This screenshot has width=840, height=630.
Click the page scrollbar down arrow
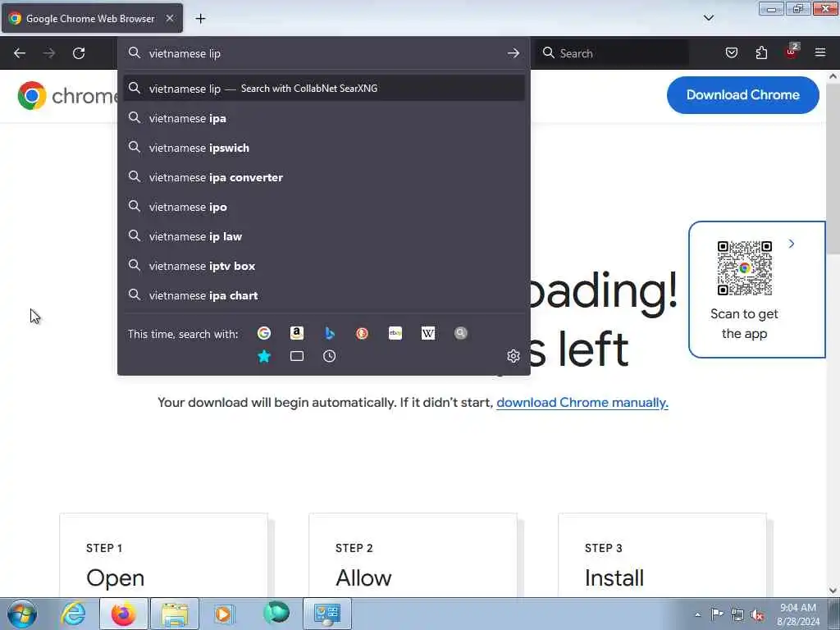(833, 591)
